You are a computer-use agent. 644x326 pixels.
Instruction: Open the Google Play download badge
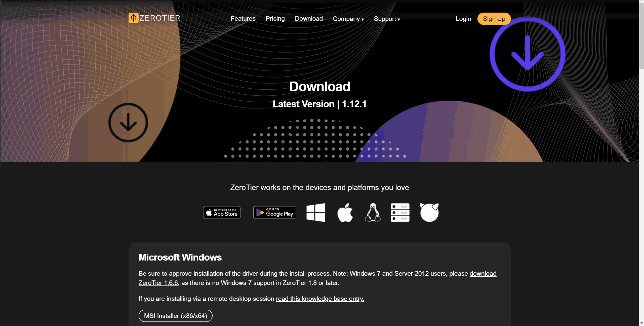(274, 212)
